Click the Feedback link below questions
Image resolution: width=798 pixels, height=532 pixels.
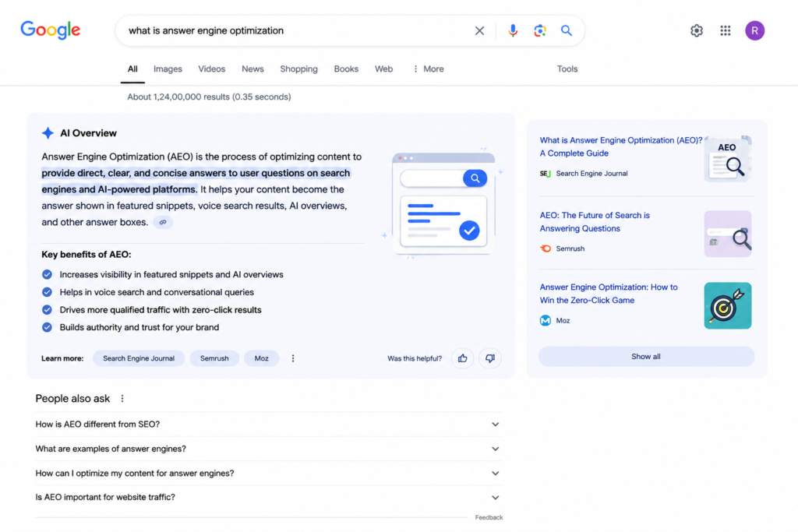(x=489, y=517)
